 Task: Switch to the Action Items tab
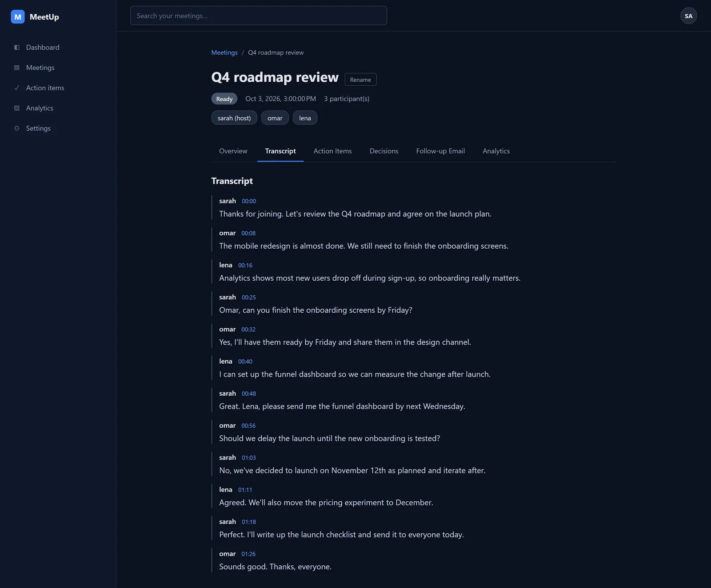[x=332, y=151]
